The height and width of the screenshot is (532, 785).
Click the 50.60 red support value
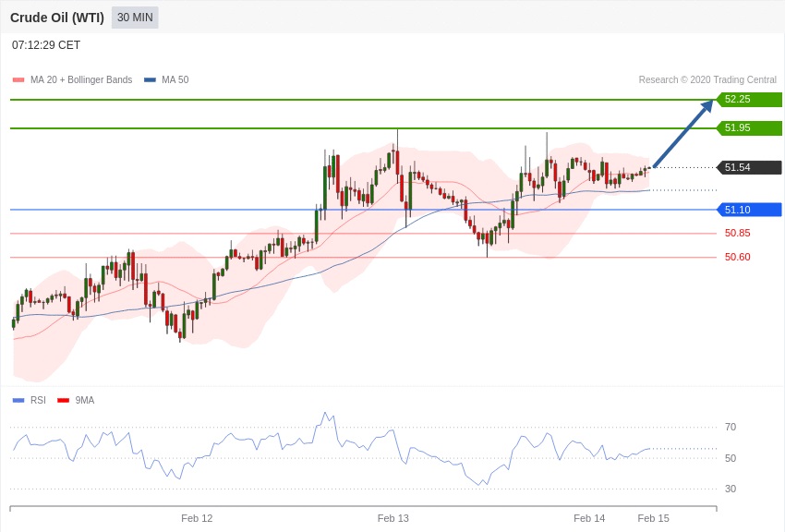[738, 258]
